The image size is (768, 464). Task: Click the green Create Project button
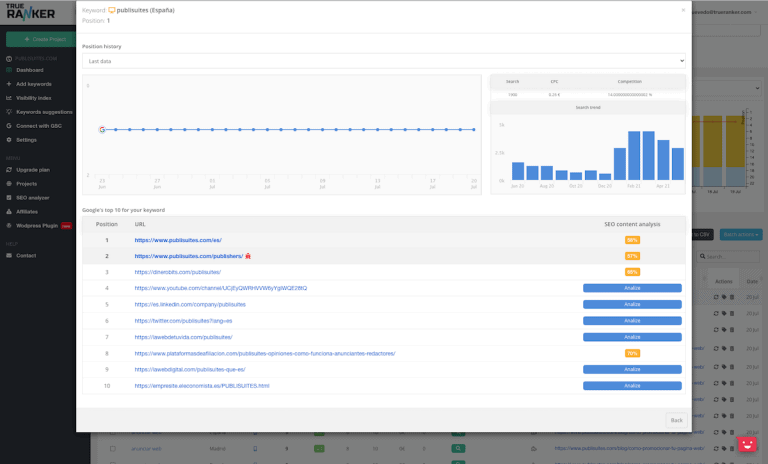click(41, 39)
